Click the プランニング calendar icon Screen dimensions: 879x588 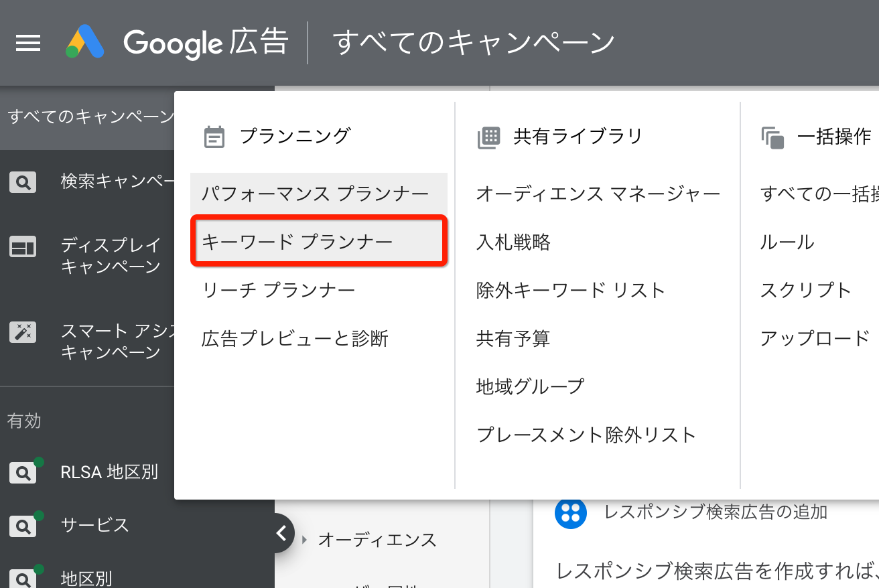click(x=214, y=137)
